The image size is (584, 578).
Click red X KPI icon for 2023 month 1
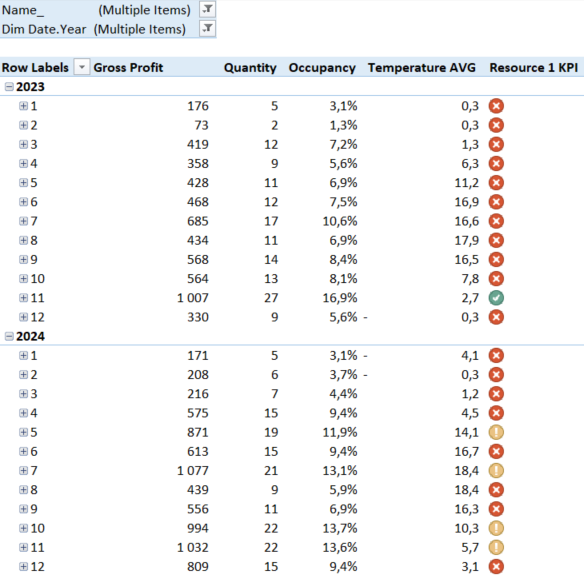pos(496,106)
